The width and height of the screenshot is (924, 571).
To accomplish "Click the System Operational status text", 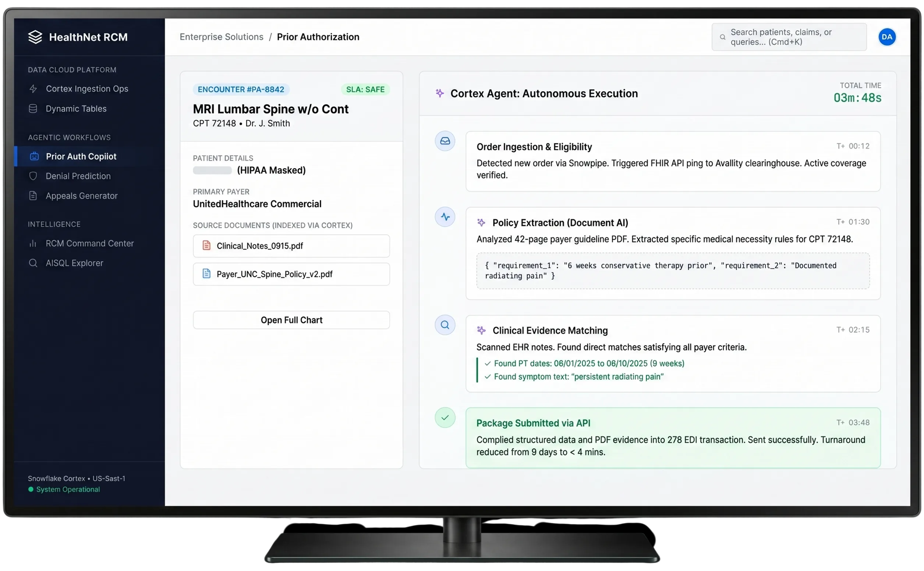I will tap(68, 489).
